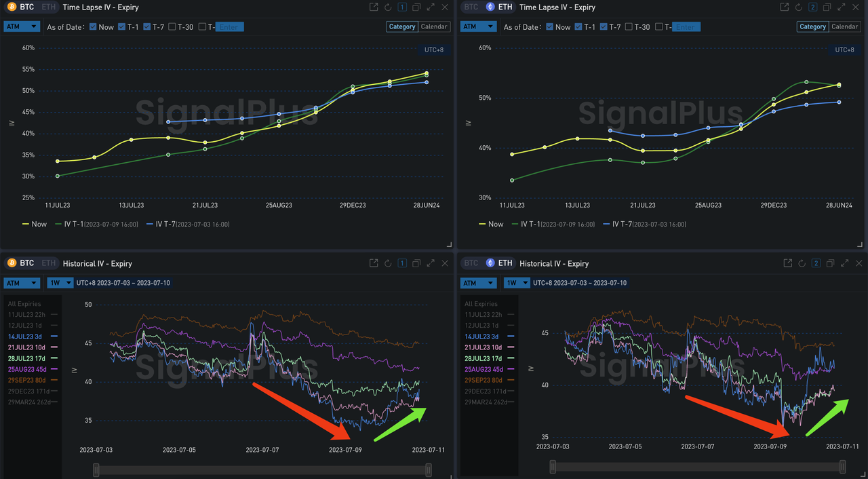Switch BTC Historical IV panel to ETH
This screenshot has height=479, width=868.
click(x=48, y=263)
